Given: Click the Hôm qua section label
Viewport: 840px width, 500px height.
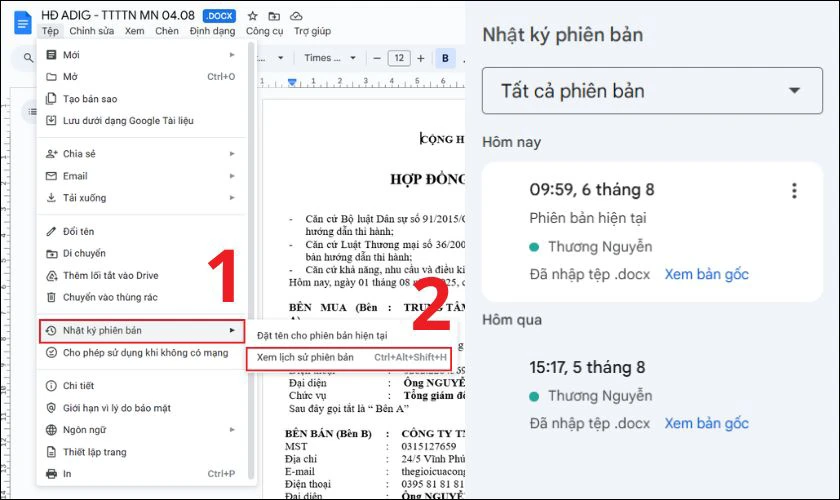Looking at the screenshot, I should 512,320.
